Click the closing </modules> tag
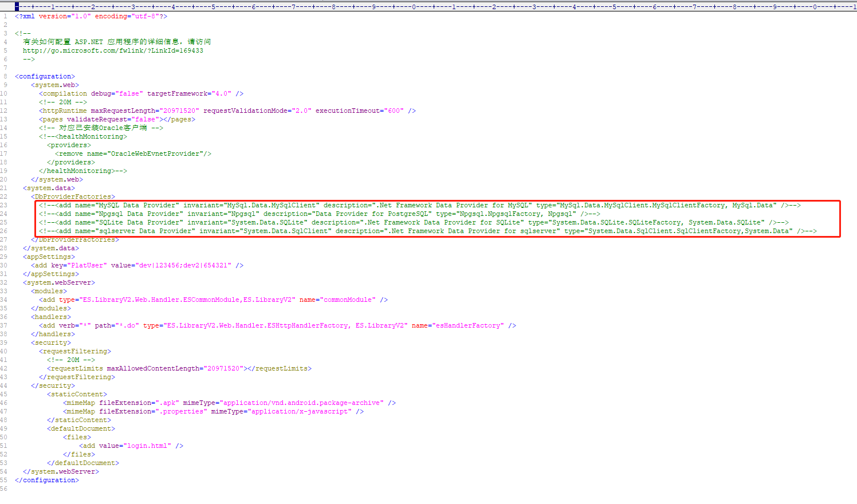The width and height of the screenshot is (857, 504). coord(51,308)
